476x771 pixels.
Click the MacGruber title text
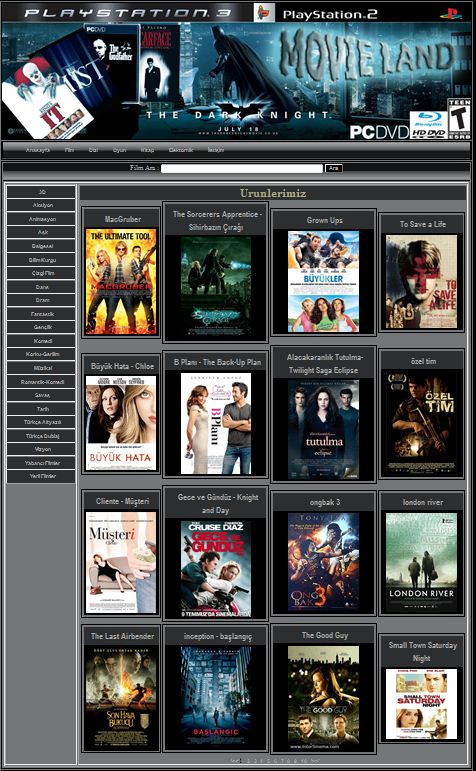[x=123, y=219]
